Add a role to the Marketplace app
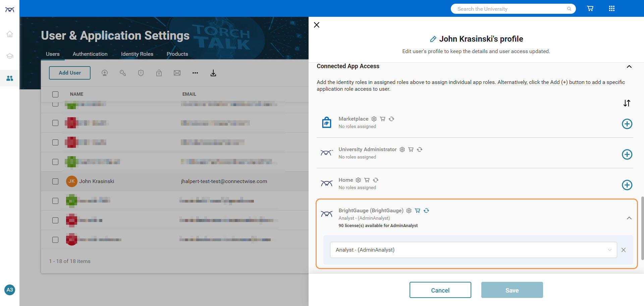This screenshot has width=644, height=306. [627, 124]
